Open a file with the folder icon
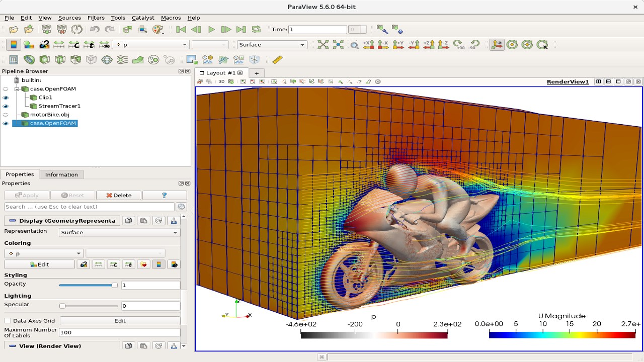 tap(14, 30)
